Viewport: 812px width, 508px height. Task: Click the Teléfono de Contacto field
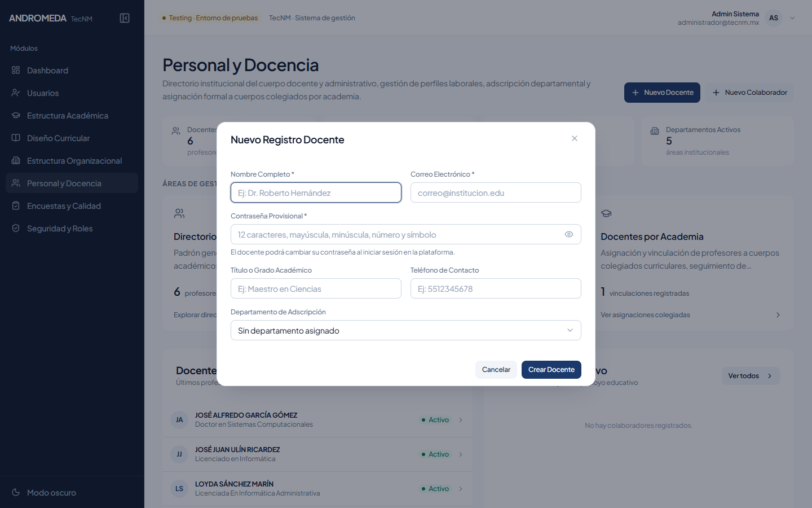[496, 288]
